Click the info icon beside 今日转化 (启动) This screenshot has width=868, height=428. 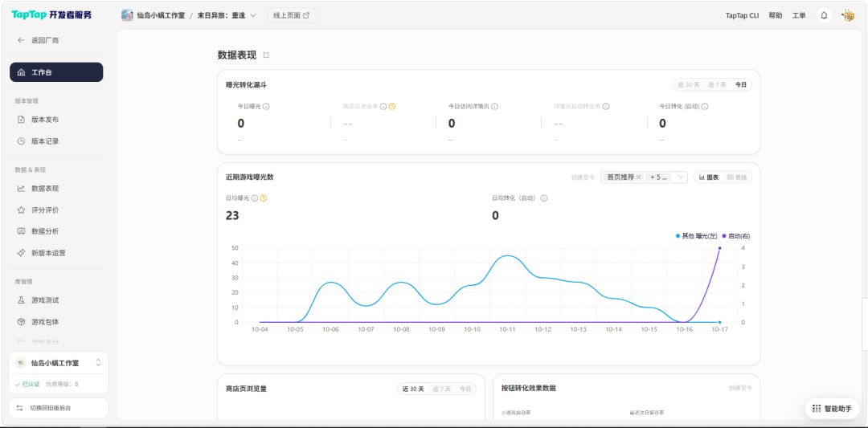(x=705, y=107)
